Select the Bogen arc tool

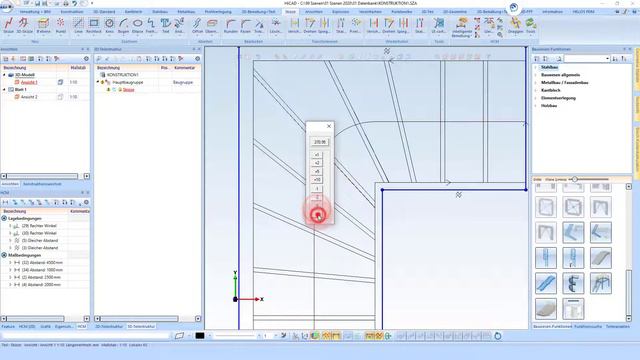(x=123, y=25)
